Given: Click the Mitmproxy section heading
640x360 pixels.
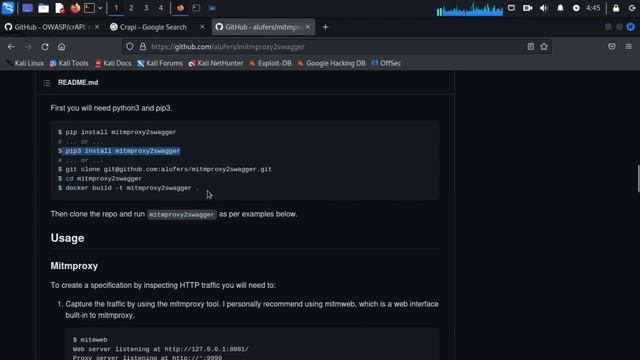Looking at the screenshot, I should pyautogui.click(x=74, y=266).
